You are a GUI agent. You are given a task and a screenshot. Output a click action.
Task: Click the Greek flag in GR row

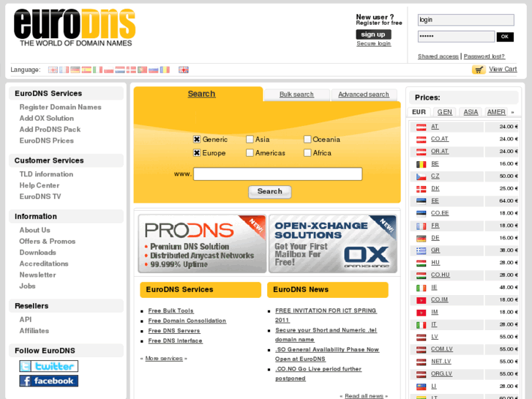421,250
